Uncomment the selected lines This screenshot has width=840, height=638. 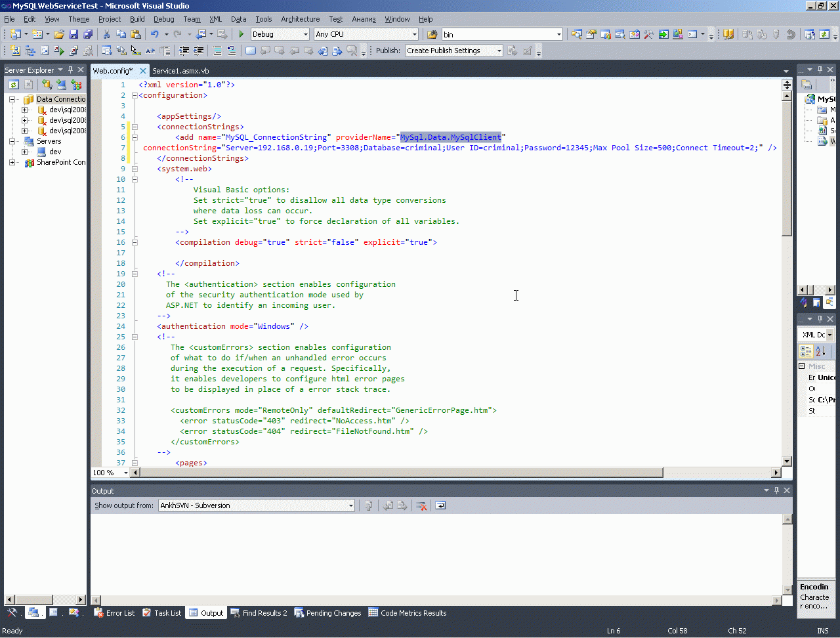click(x=232, y=51)
